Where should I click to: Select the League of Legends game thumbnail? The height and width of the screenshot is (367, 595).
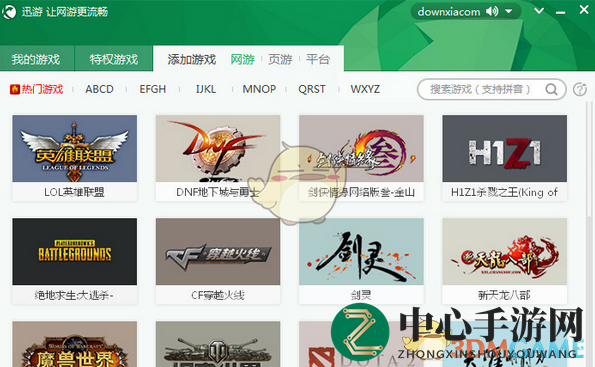75,148
